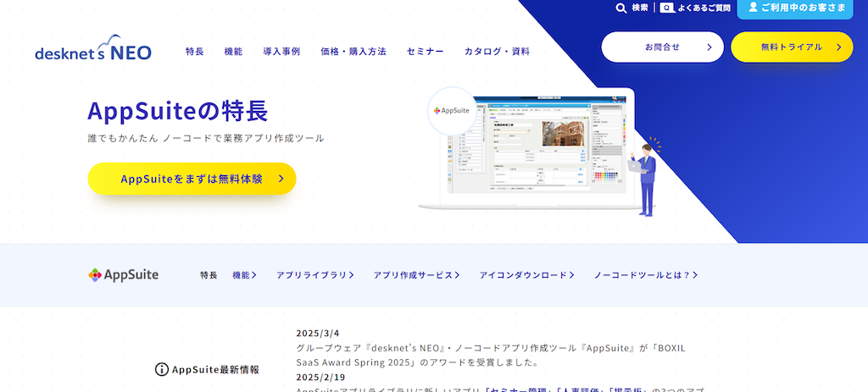Click the desknet's NEO logo
The width and height of the screenshot is (868, 392).
point(93,48)
